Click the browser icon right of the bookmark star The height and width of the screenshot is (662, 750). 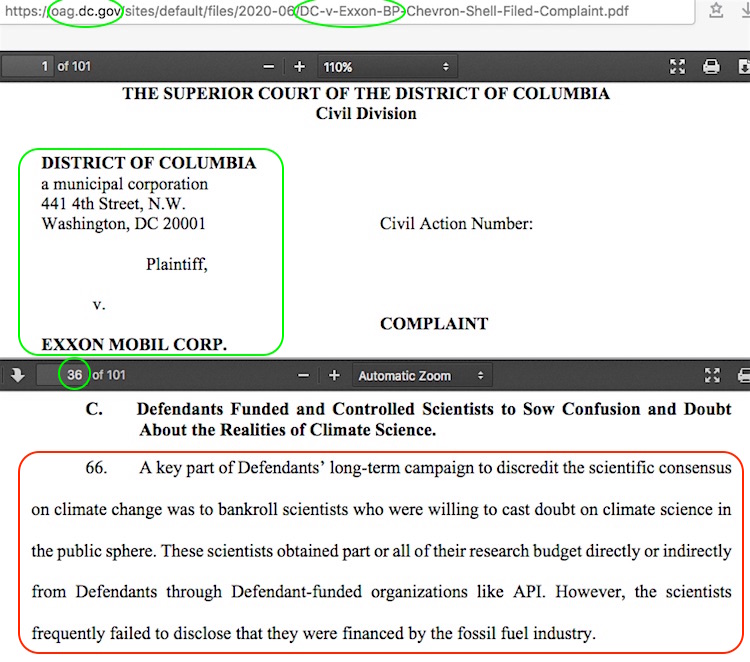[x=743, y=11]
